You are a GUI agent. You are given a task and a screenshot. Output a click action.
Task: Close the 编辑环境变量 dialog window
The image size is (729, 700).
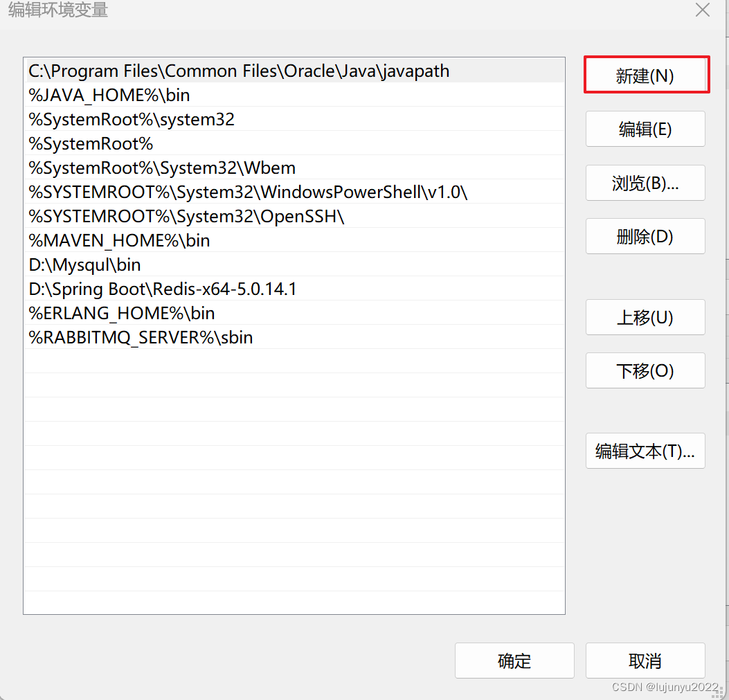pyautogui.click(x=703, y=10)
